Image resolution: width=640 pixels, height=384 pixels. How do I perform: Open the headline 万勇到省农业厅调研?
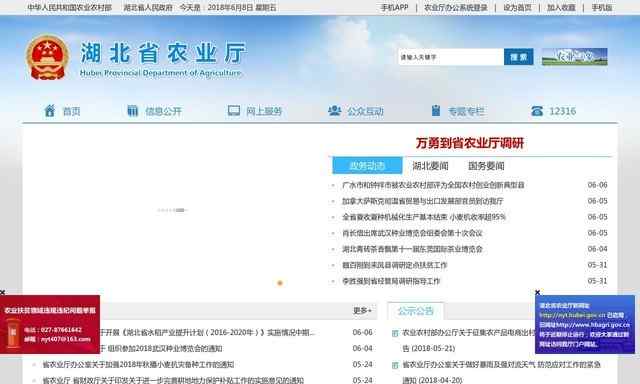click(x=470, y=143)
